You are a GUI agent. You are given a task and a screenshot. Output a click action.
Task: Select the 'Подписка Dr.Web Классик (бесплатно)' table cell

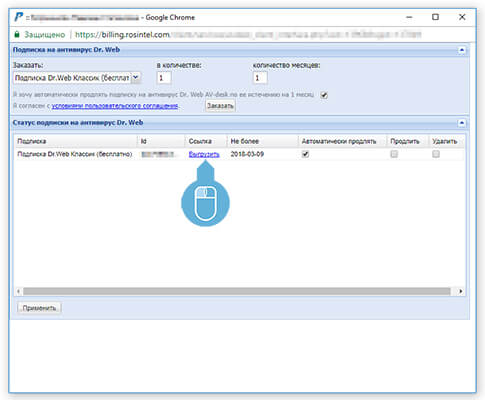(x=75, y=154)
